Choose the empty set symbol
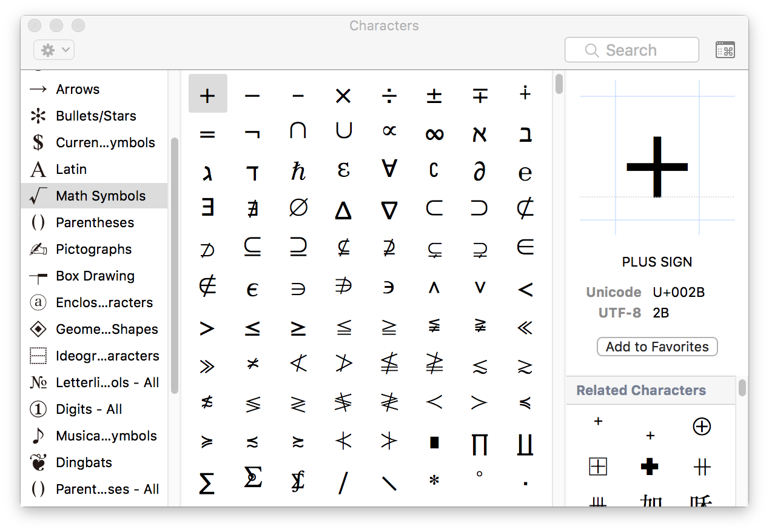Image resolution: width=769 pixels, height=532 pixels. pos(298,209)
